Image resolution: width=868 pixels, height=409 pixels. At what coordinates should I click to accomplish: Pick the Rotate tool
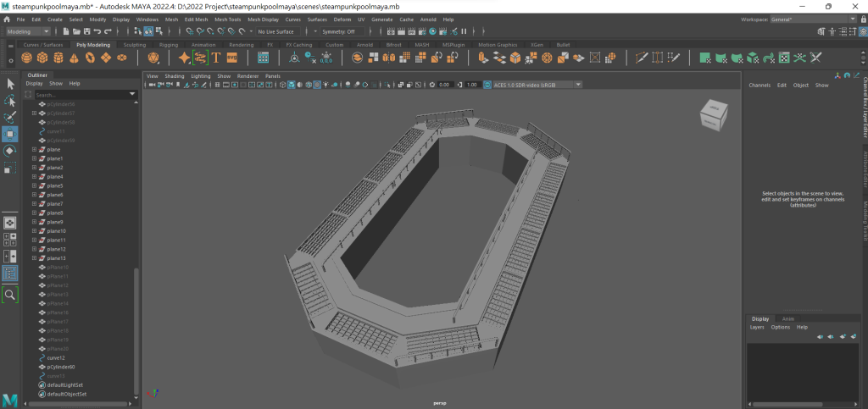pos(10,151)
